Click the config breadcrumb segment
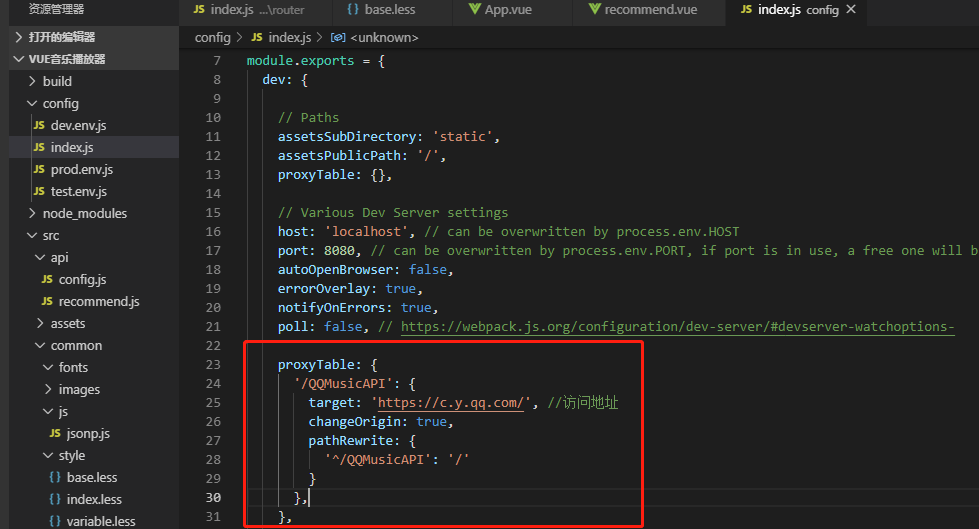 coord(212,37)
